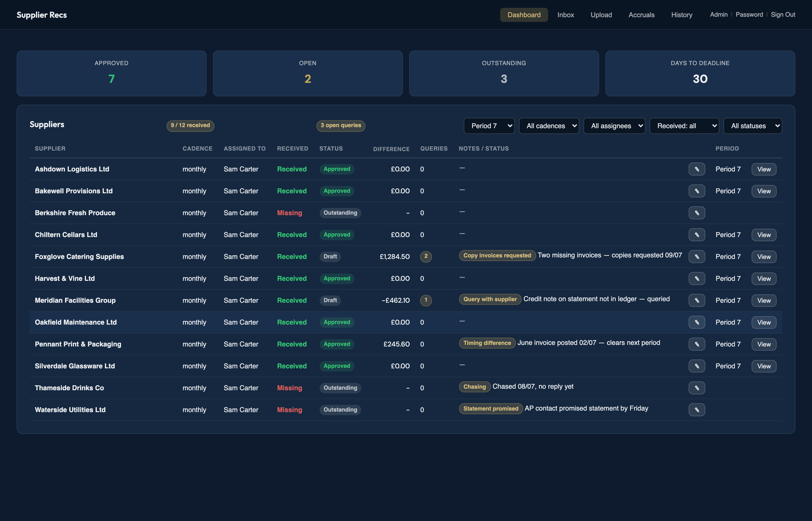View Meridian Facilities Group reconciliation
Screen dimensions: 812x521
point(764,300)
